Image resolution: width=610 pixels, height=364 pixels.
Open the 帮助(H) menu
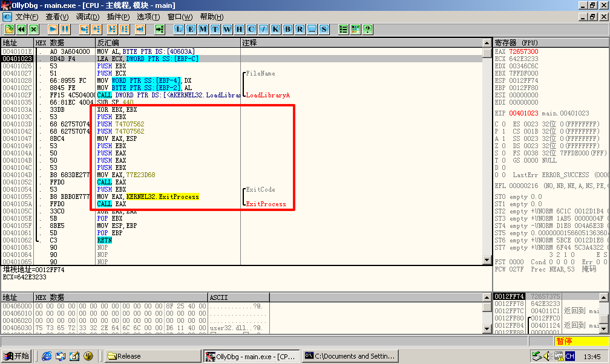pyautogui.click(x=212, y=17)
